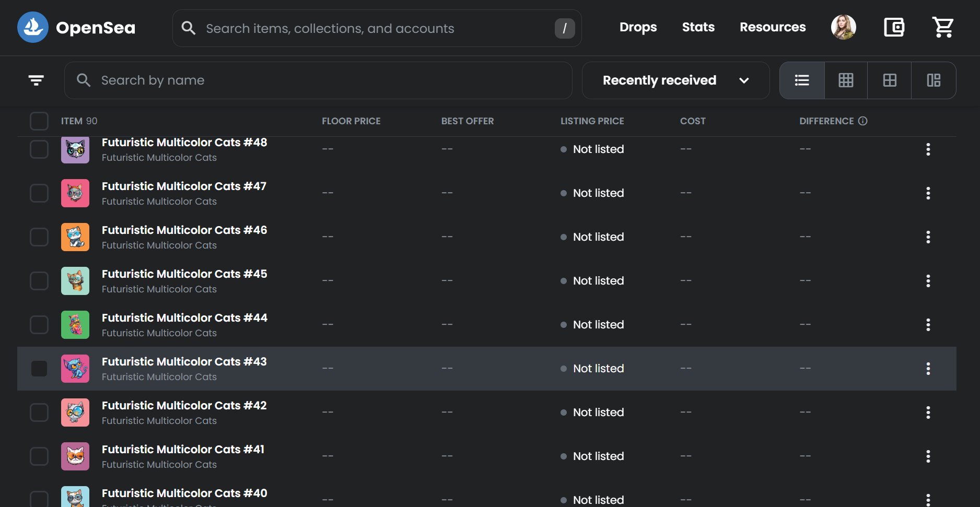Focus the global search items field

(x=377, y=28)
